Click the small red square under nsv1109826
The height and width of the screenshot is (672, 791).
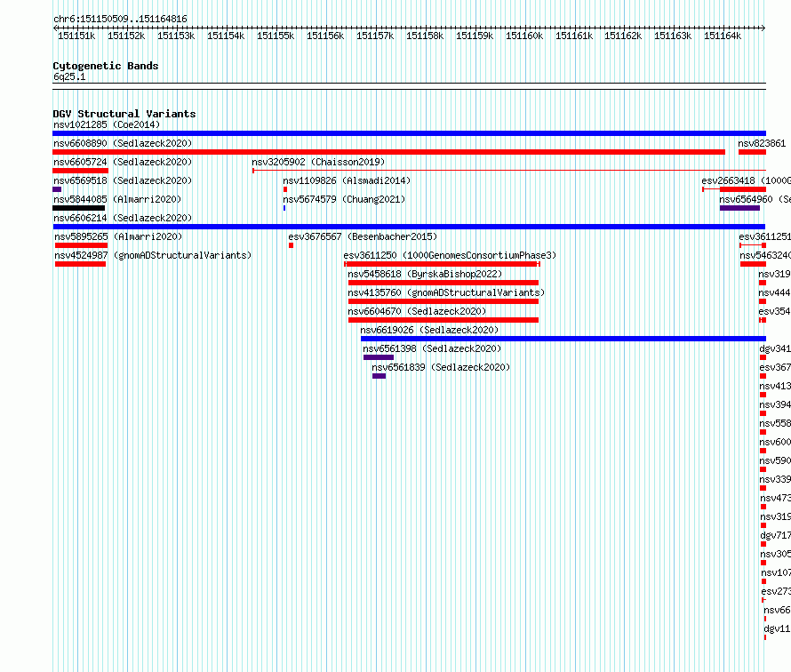(285, 189)
